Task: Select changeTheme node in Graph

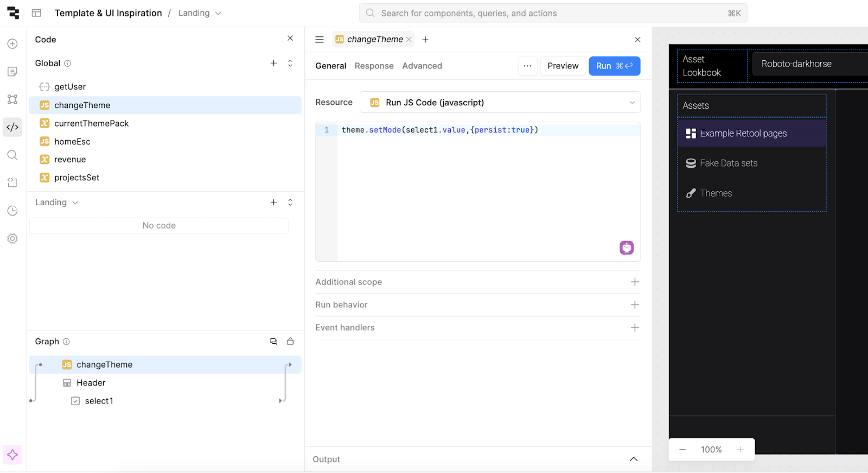Action: coord(165,365)
